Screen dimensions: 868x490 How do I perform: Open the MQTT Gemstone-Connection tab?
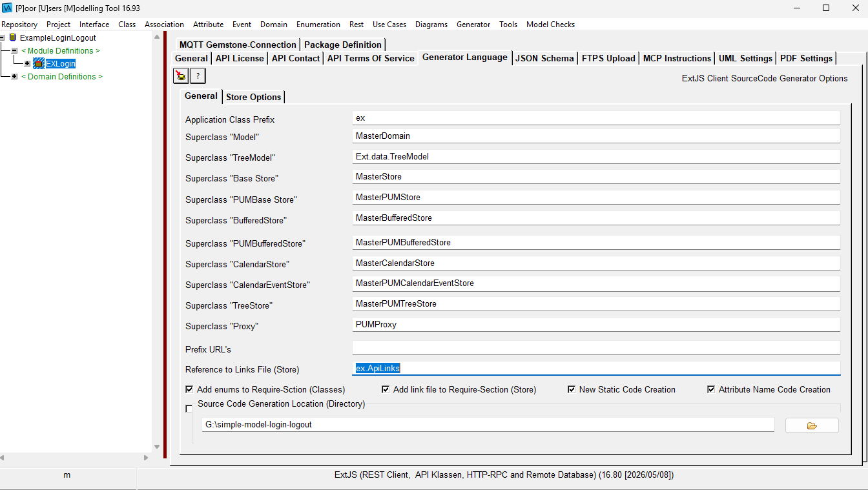point(238,45)
